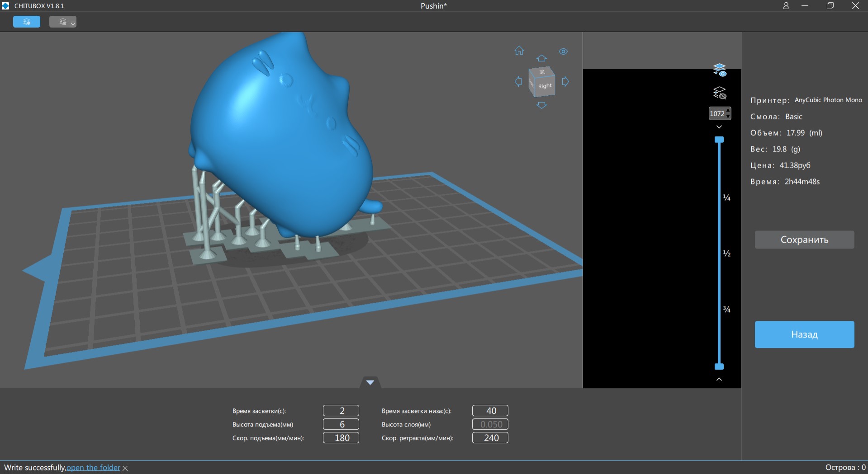Dismiss the Write successfully message
Image resolution: width=868 pixels, height=474 pixels.
125,468
